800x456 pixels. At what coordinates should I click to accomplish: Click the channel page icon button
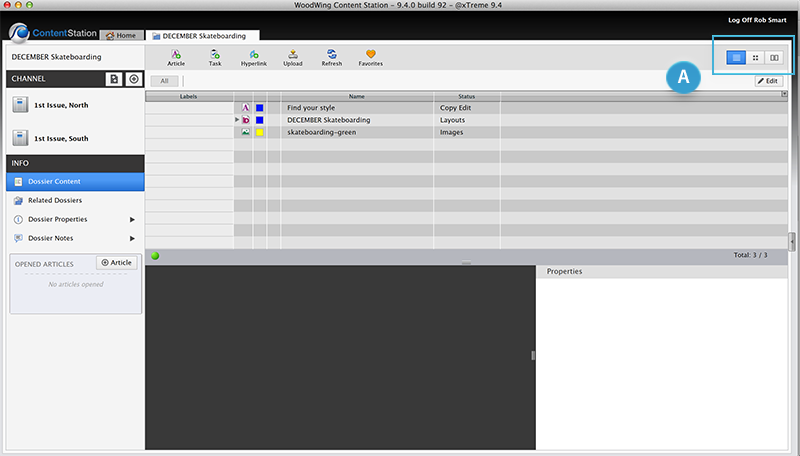coord(114,79)
